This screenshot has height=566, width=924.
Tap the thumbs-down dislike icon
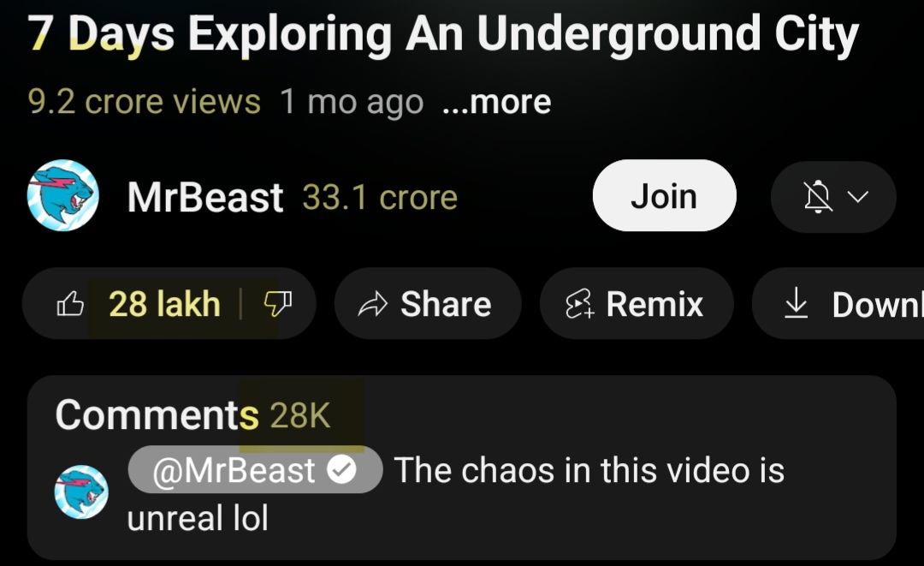click(x=277, y=304)
